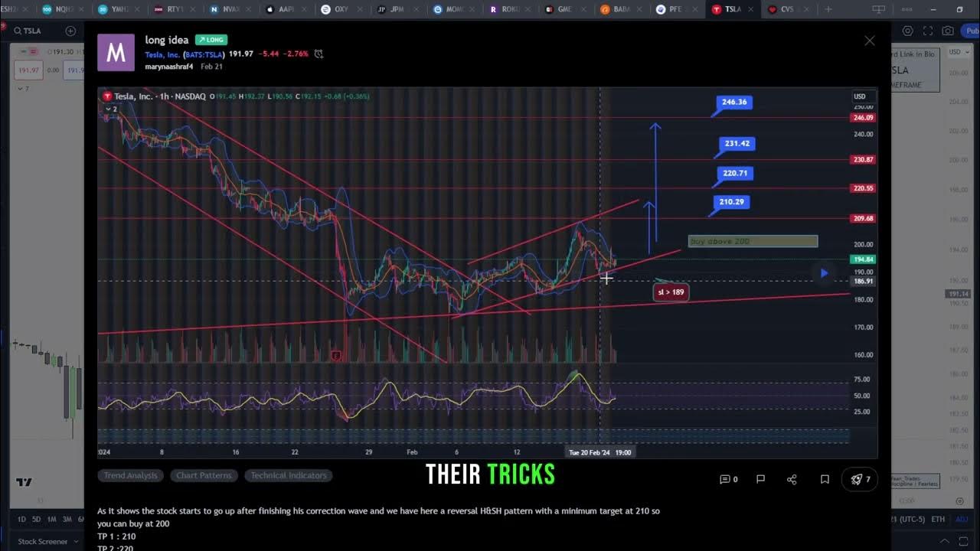Switch to the RTY1 browser tab
The image size is (980, 551).
coord(175,9)
